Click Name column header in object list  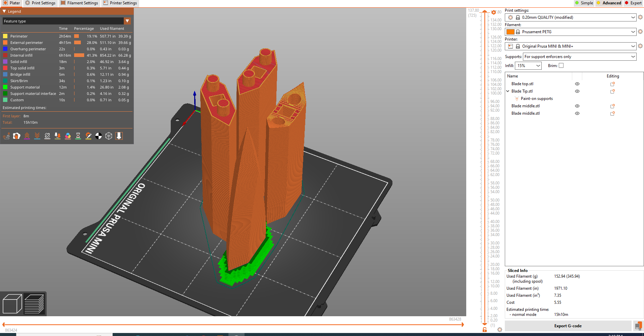pos(538,76)
